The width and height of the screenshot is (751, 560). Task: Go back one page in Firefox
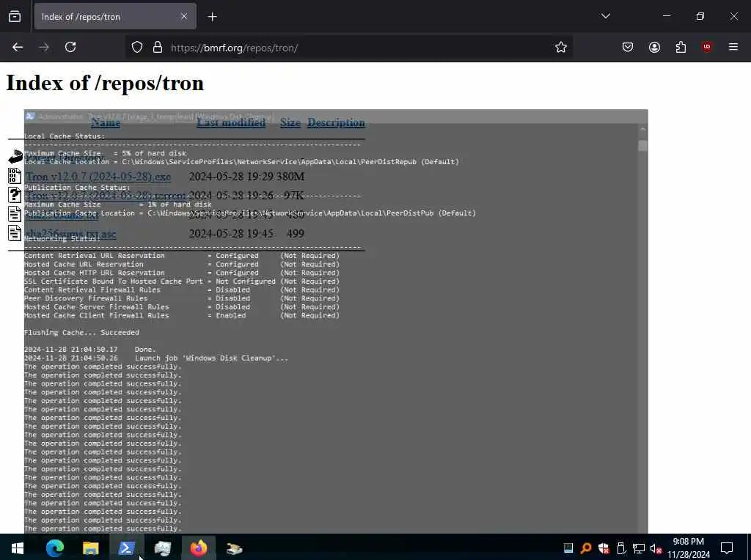click(x=18, y=48)
